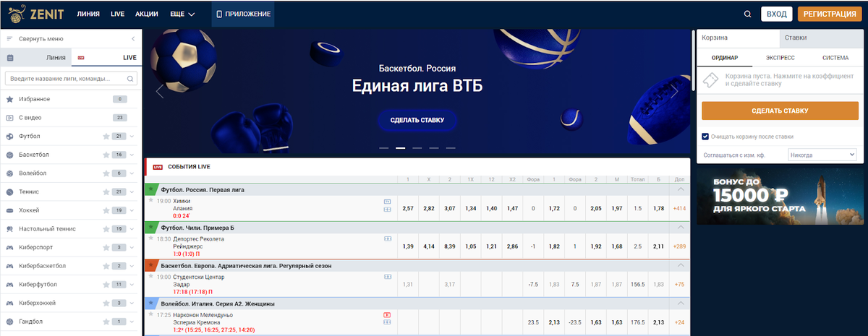Click the С видео play icon
868x336 pixels.
coord(10,118)
